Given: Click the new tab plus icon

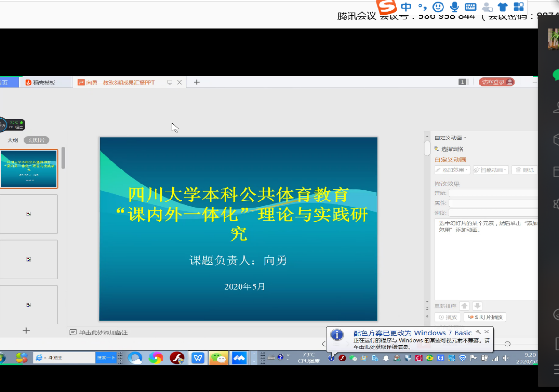Looking at the screenshot, I should tap(197, 82).
